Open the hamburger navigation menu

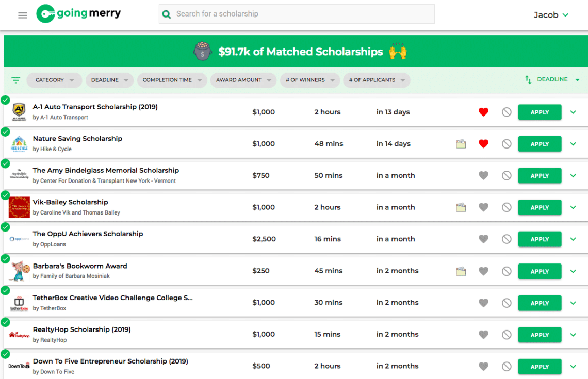click(23, 15)
